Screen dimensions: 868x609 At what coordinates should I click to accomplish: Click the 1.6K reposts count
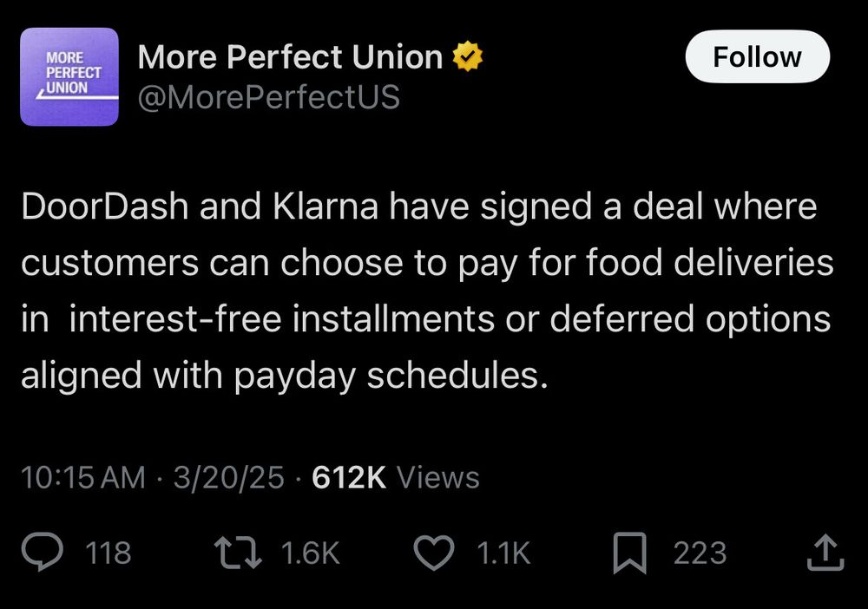tap(310, 553)
